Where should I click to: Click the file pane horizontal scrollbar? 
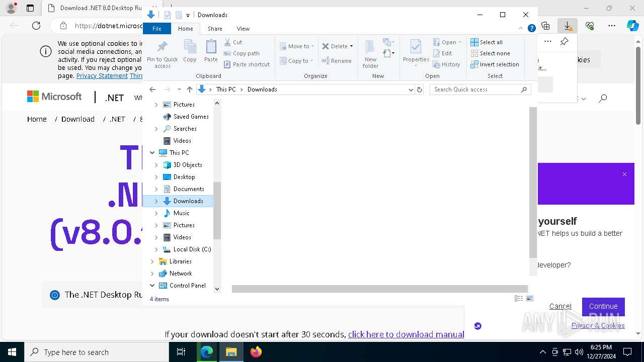379,289
